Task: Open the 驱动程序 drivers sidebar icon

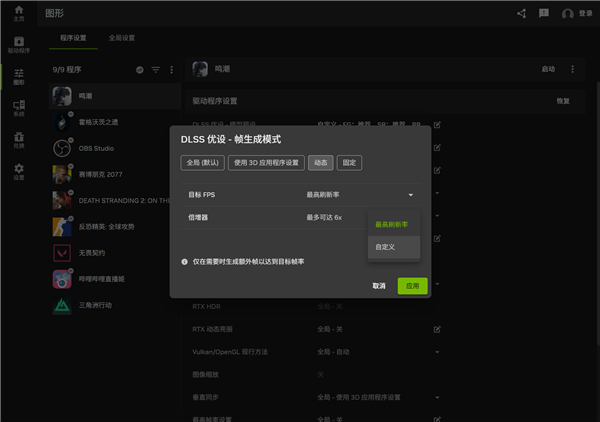Action: click(x=18, y=44)
